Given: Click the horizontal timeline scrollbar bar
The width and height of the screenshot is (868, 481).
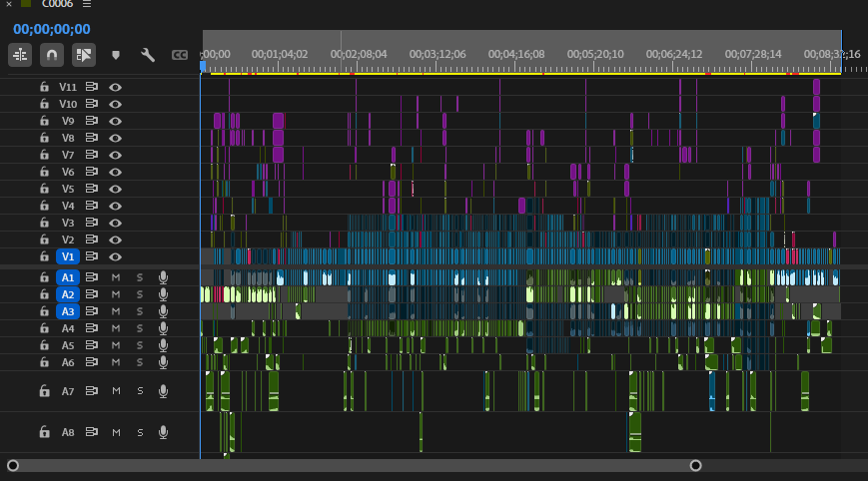Looking at the screenshot, I should pyautogui.click(x=355, y=465).
